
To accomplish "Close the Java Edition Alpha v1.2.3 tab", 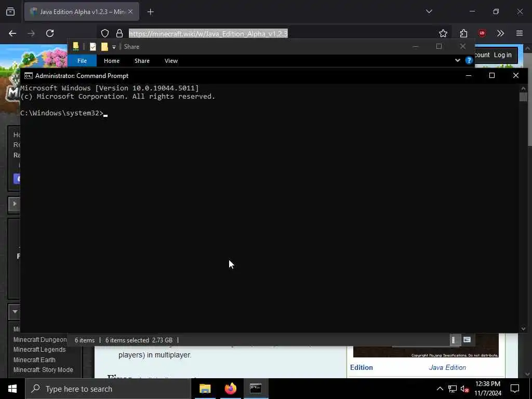I will (x=130, y=11).
